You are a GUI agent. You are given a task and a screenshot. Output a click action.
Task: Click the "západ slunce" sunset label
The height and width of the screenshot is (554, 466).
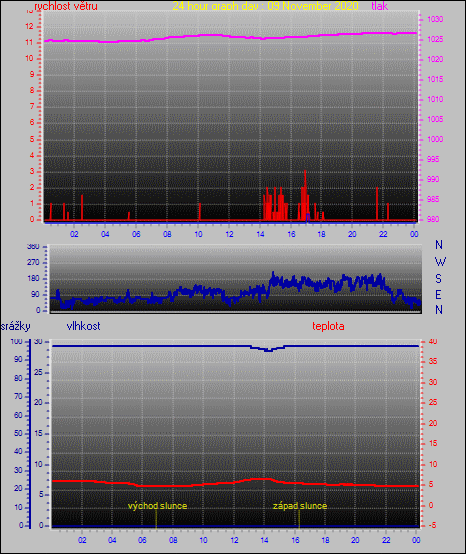(300, 506)
